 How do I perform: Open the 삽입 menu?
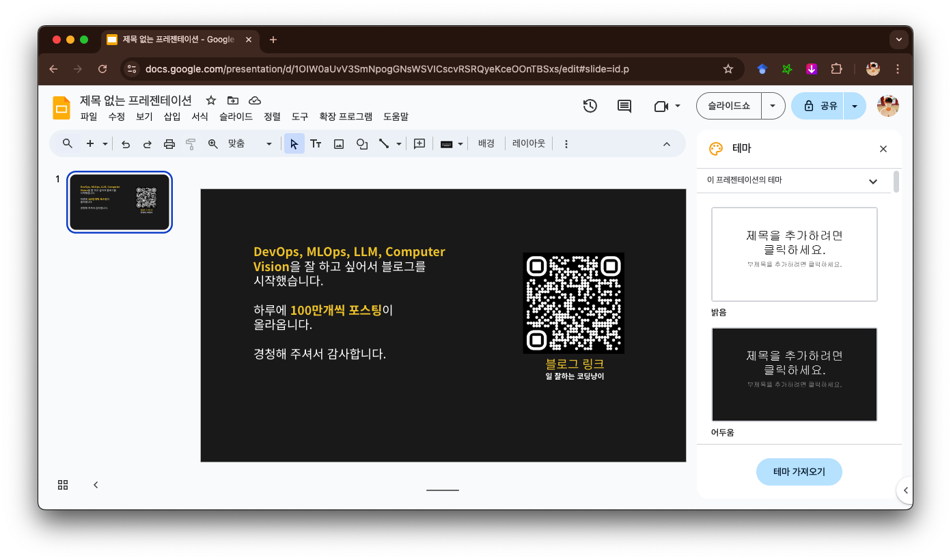[172, 117]
